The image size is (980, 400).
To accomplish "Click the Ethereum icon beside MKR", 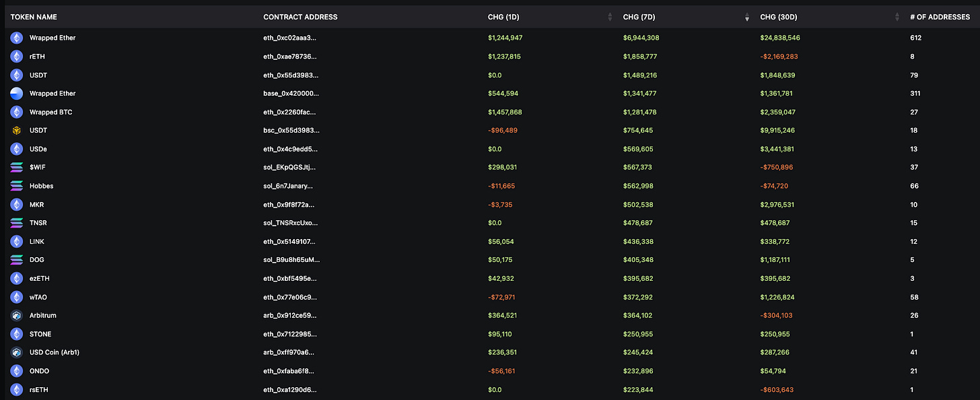I will [x=16, y=205].
